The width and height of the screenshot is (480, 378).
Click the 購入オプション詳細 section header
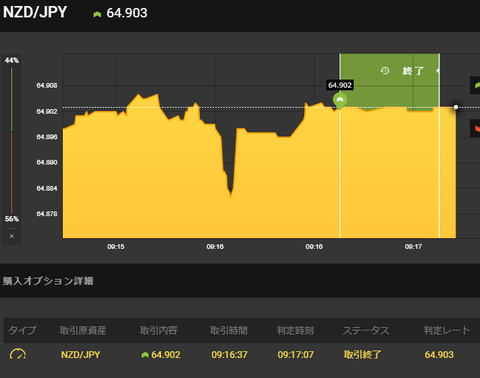point(48,281)
